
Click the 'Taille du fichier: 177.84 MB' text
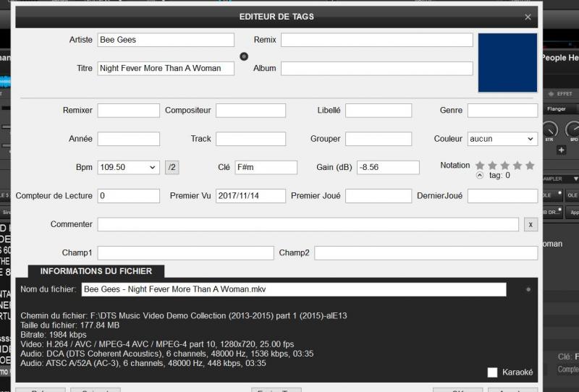[x=69, y=325]
